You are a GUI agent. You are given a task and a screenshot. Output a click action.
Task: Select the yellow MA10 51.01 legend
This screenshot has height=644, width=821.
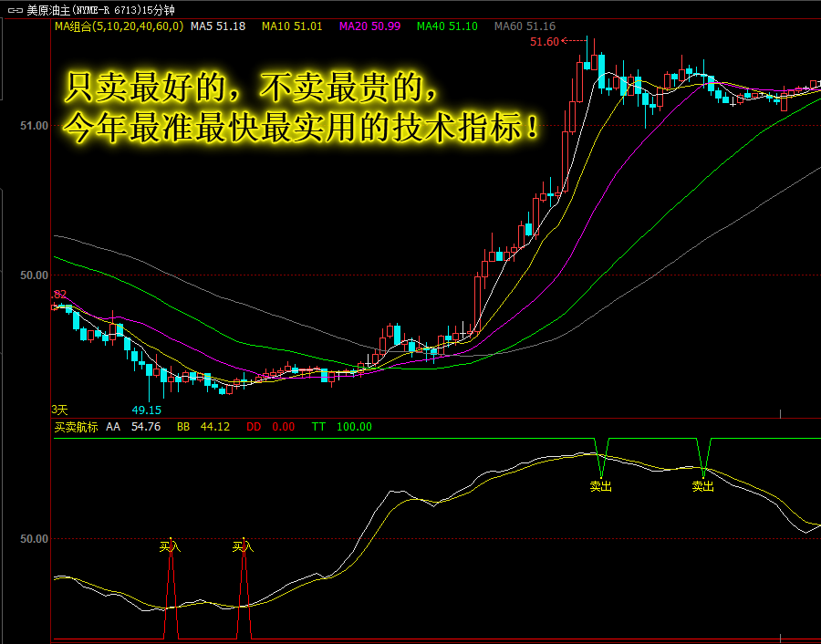[292, 27]
